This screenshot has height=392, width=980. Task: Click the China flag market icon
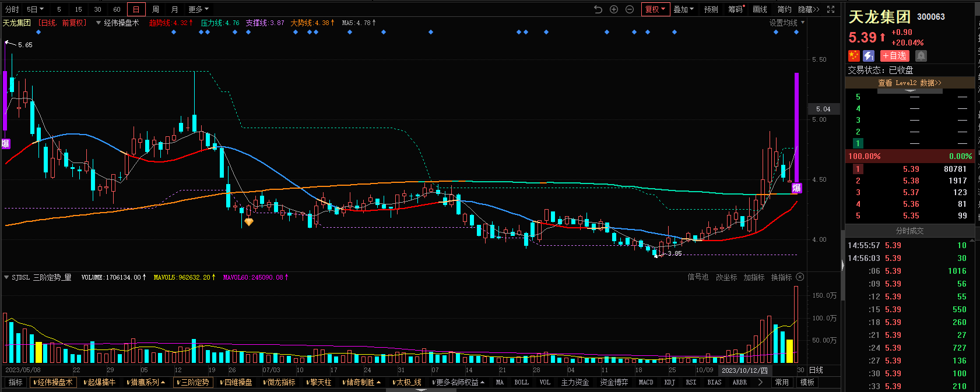(854, 56)
